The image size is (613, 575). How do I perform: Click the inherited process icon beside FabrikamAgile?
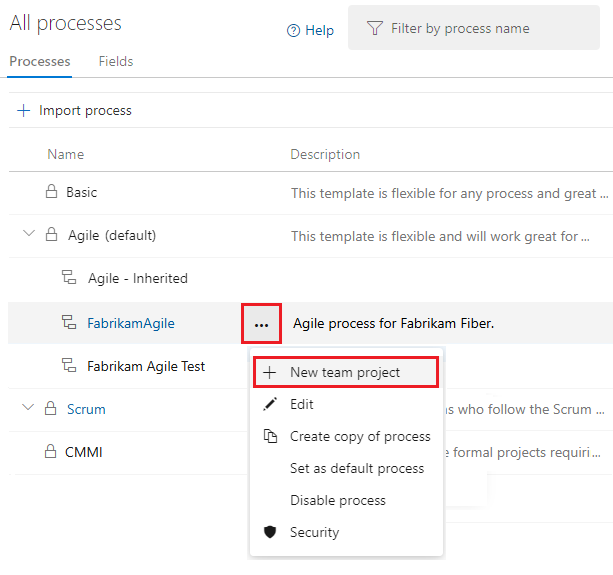coord(69,323)
